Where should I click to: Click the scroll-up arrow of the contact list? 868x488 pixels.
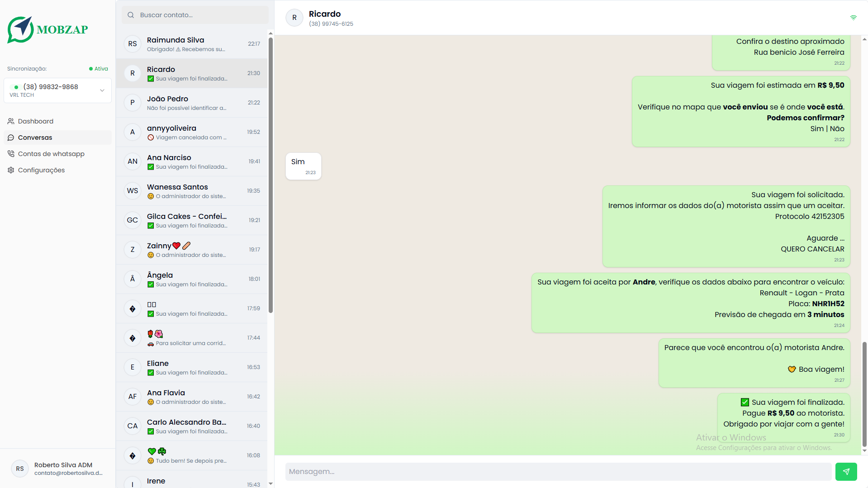point(270,33)
